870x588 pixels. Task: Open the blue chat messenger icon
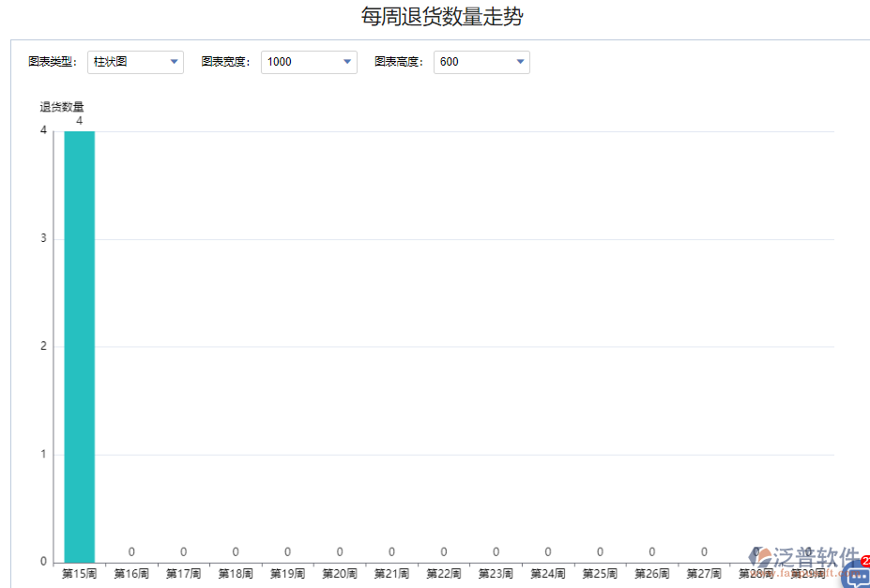tap(860, 575)
